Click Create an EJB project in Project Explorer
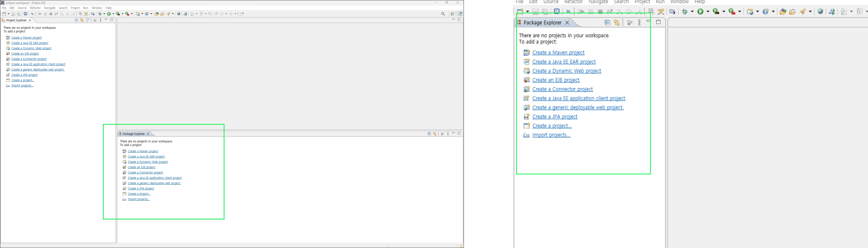The height and width of the screenshot is (248, 868). pos(25,54)
